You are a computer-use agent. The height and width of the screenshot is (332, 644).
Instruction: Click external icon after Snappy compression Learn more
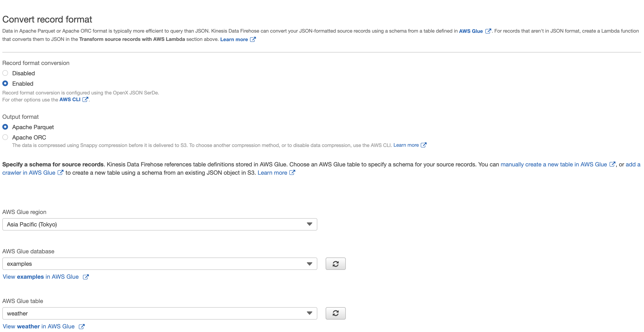pyautogui.click(x=424, y=145)
